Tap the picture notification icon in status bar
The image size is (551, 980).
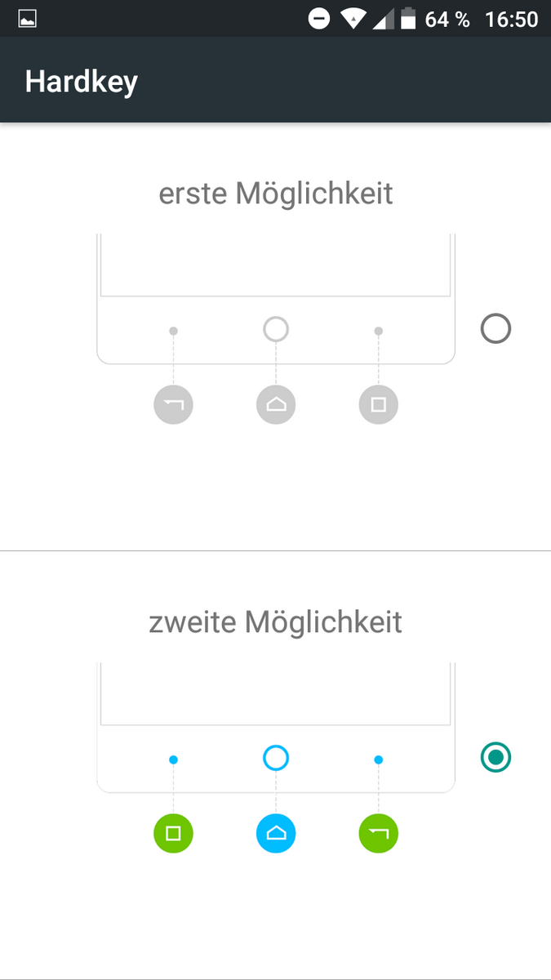pos(27,19)
